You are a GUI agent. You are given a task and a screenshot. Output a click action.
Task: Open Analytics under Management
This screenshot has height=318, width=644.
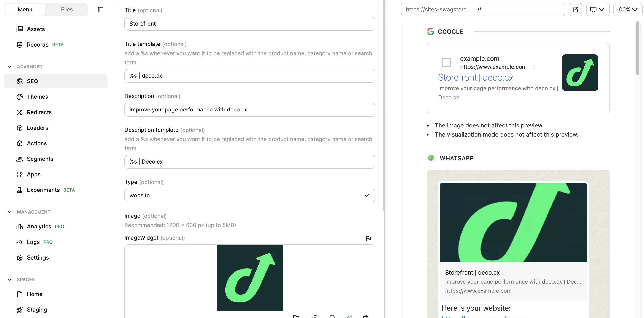(x=39, y=226)
